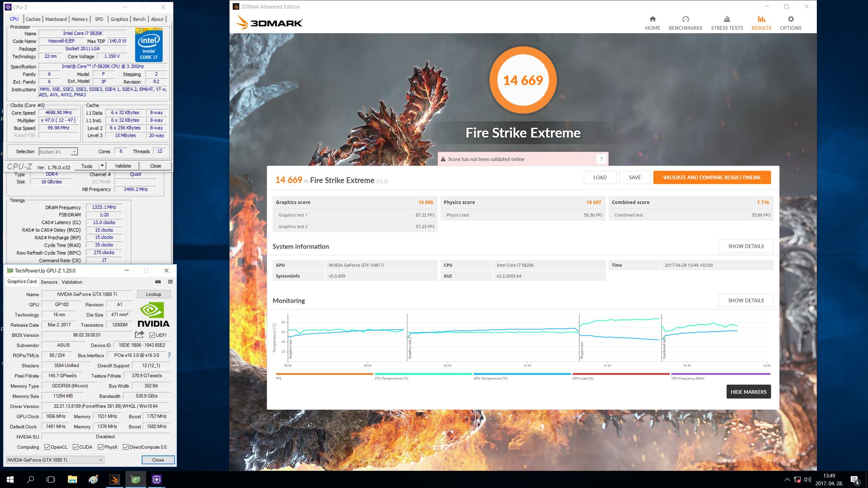
Task: Open GPU-Z hamburger menu icon
Action: pos(170,281)
